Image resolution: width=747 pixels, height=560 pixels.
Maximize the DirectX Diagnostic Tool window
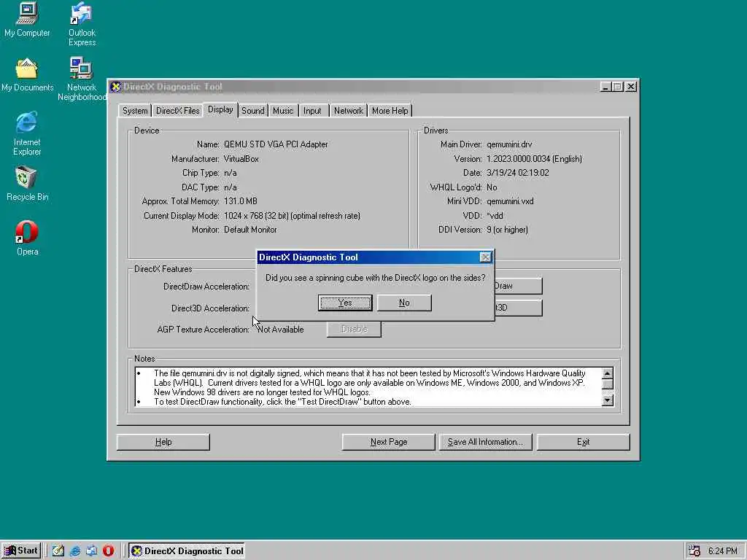(617, 87)
